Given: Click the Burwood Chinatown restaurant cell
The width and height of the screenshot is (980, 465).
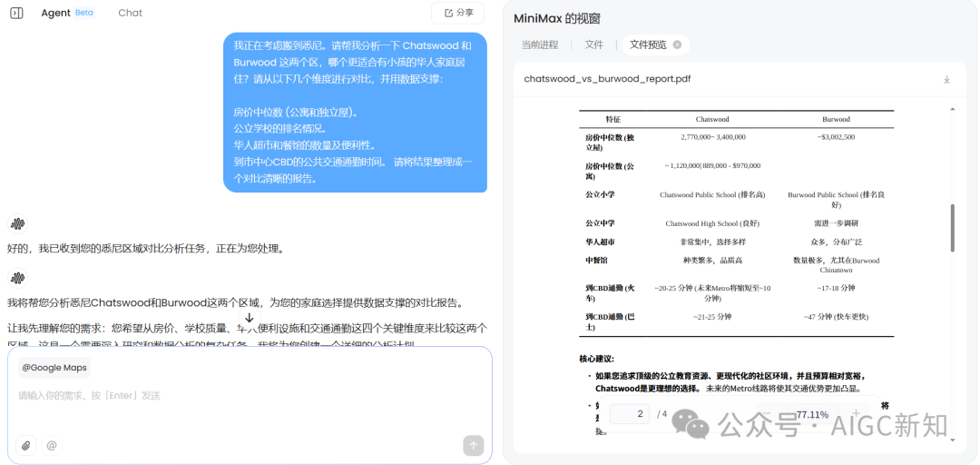Looking at the screenshot, I should 836,264.
